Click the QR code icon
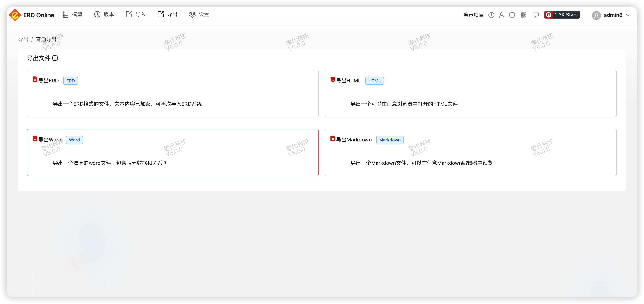 point(524,15)
